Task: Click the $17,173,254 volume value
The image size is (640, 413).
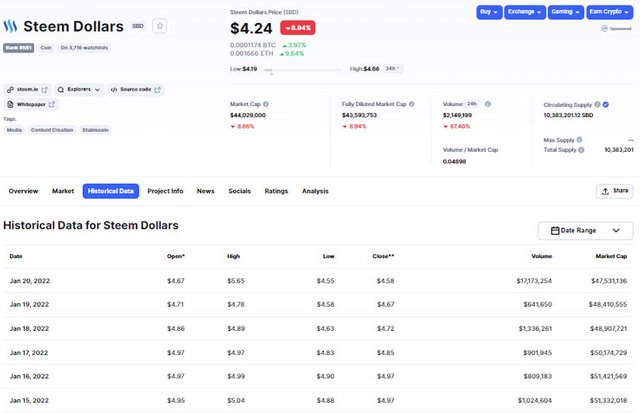Action: pos(534,281)
